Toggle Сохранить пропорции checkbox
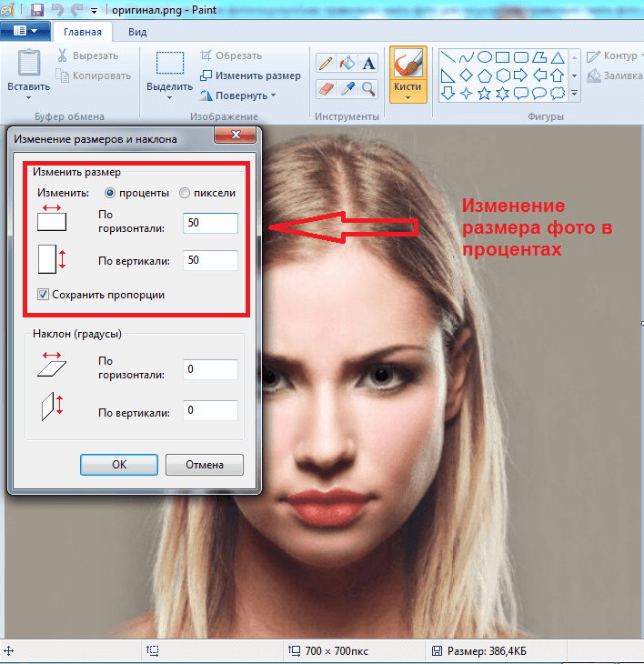This screenshot has width=644, height=664. pyautogui.click(x=43, y=295)
